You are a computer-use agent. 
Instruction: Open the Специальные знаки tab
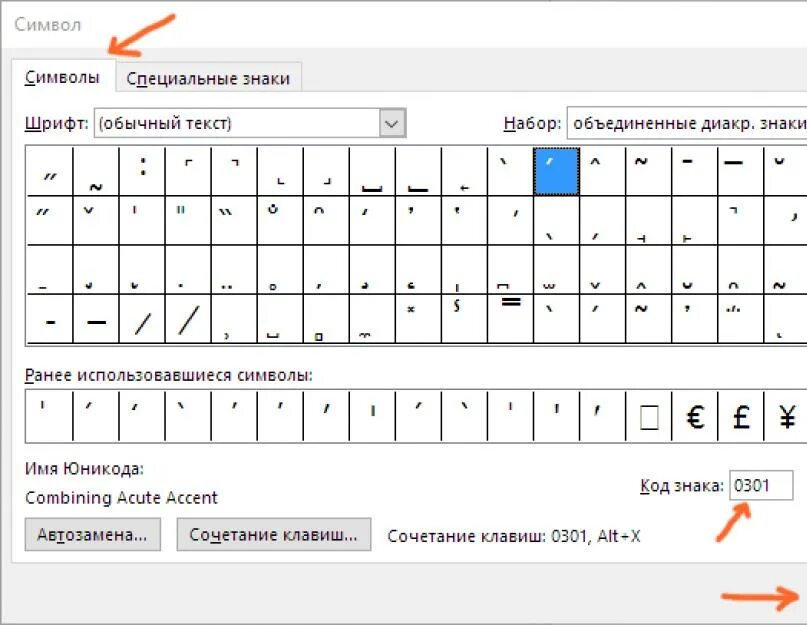point(208,78)
